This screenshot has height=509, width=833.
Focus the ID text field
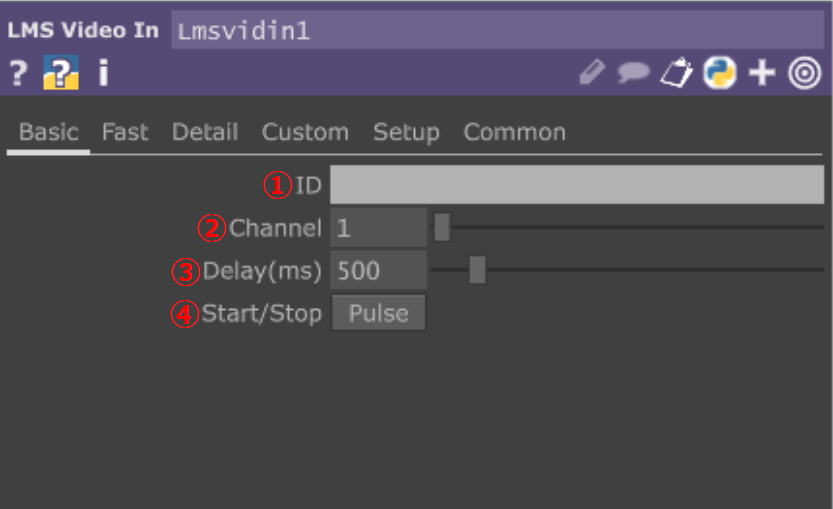577,184
